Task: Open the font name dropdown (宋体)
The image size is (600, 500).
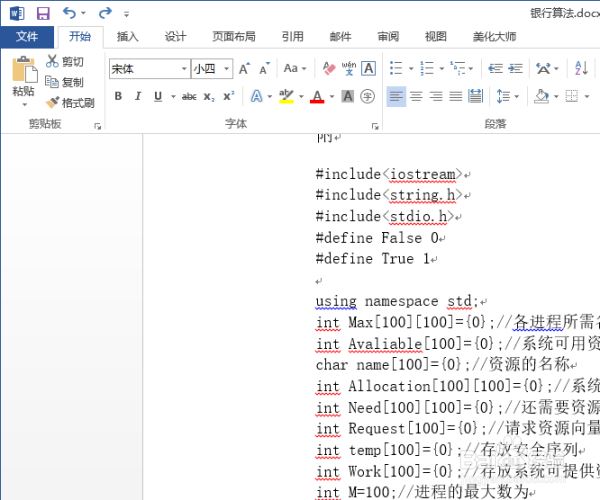Action: click(x=184, y=69)
